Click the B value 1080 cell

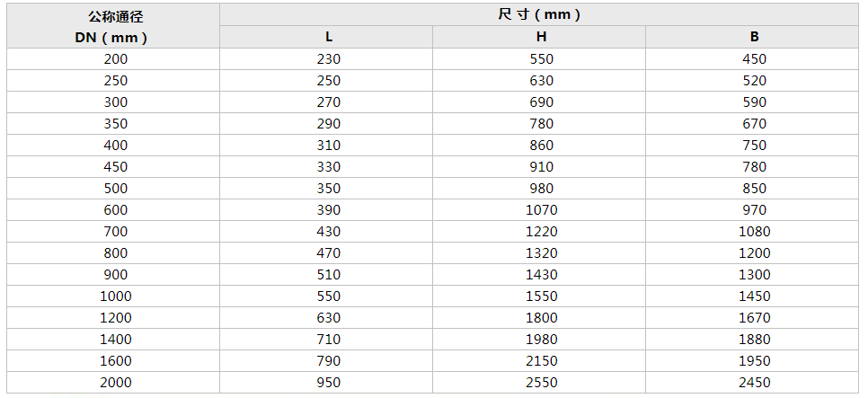pos(752,232)
